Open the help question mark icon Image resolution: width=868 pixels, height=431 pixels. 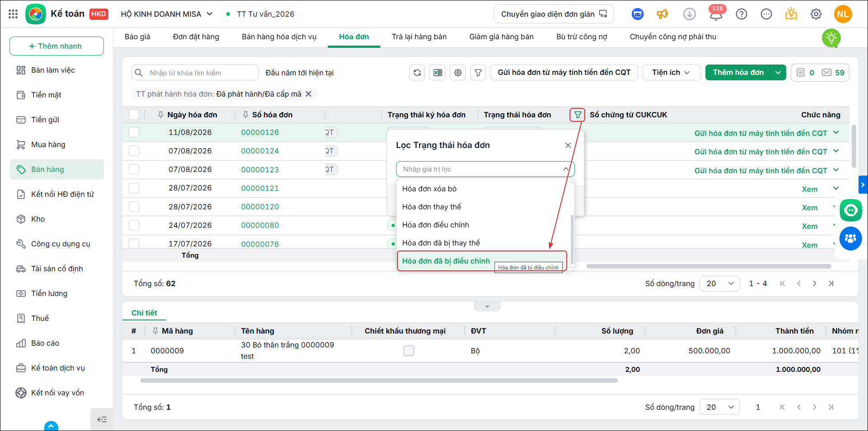[x=742, y=14]
